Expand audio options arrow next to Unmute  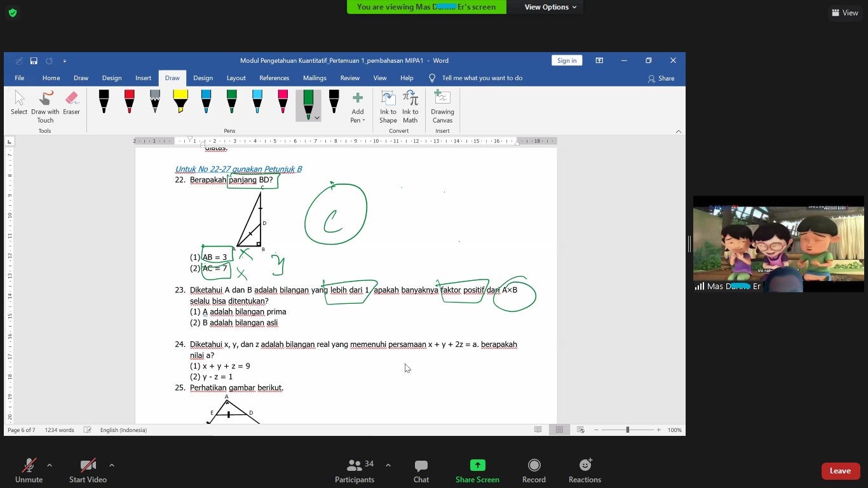point(50,465)
